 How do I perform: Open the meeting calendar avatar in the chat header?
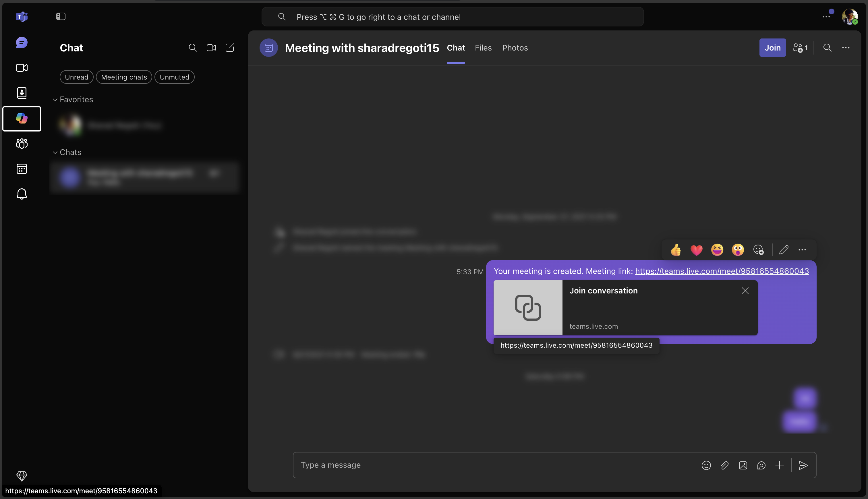click(269, 48)
